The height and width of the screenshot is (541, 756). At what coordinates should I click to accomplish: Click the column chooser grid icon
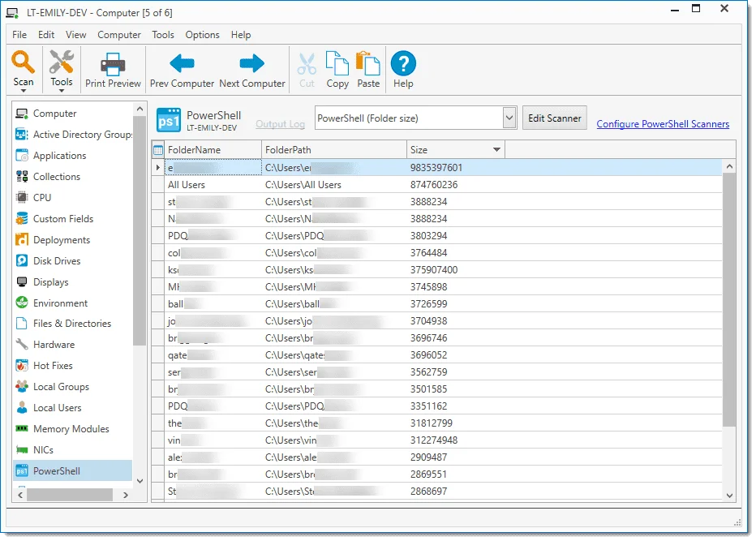(158, 150)
